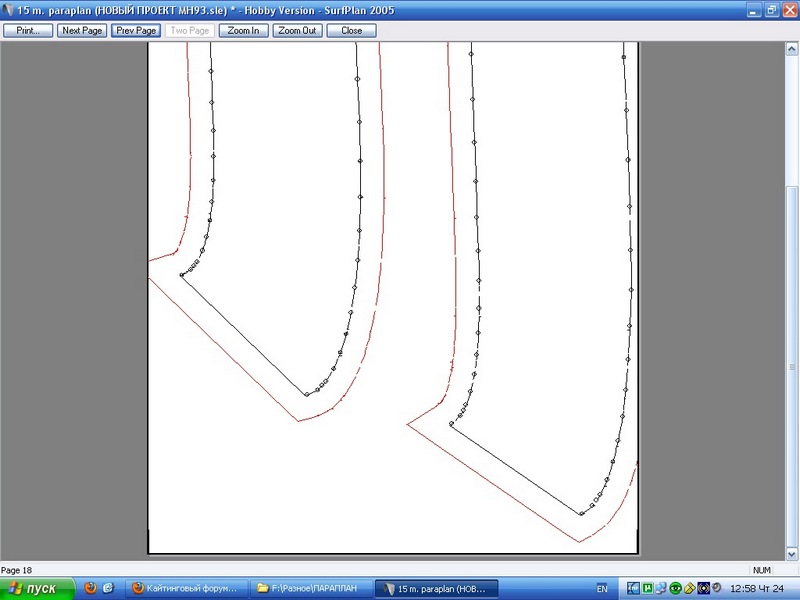Click the second quick launch browser icon
The image size is (800, 600).
click(108, 589)
